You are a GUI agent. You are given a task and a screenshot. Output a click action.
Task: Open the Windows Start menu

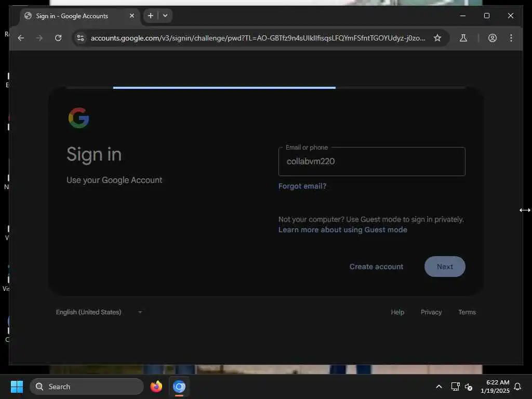click(17, 387)
